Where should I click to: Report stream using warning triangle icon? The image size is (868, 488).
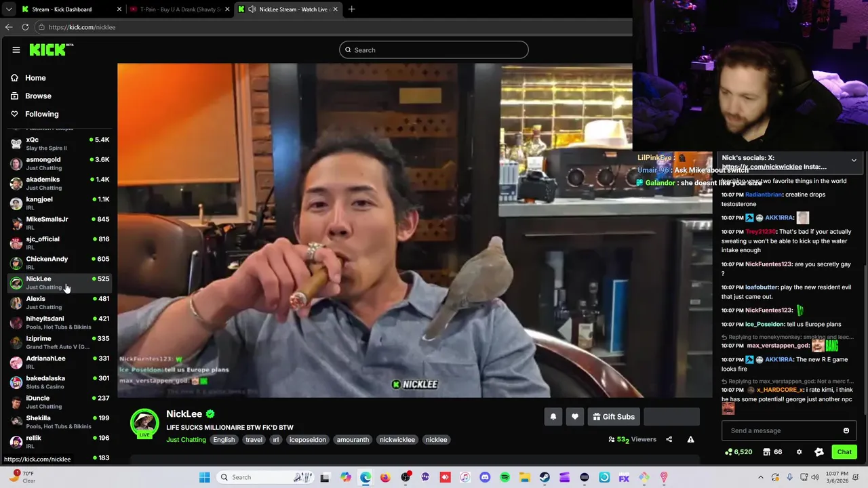(690, 439)
